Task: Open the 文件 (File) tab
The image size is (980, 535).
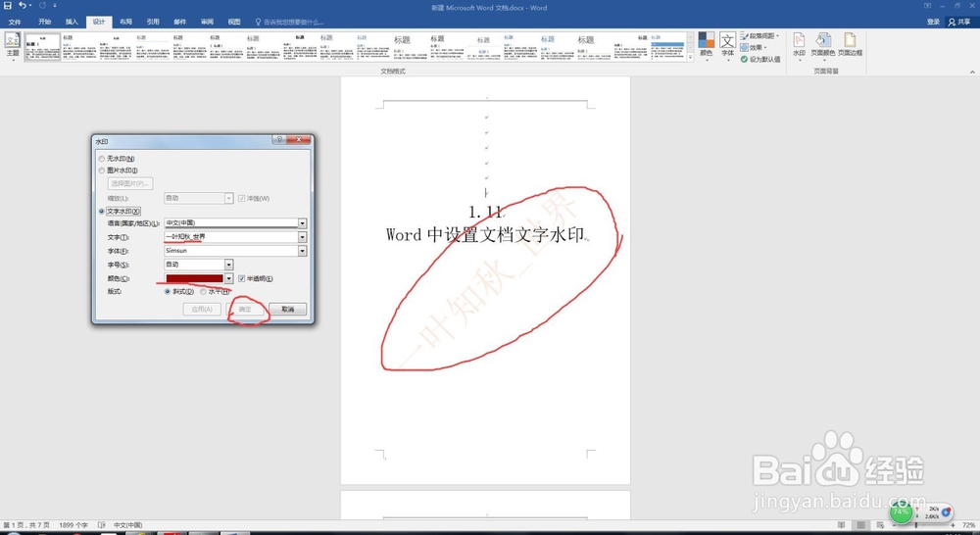Action: (x=15, y=22)
